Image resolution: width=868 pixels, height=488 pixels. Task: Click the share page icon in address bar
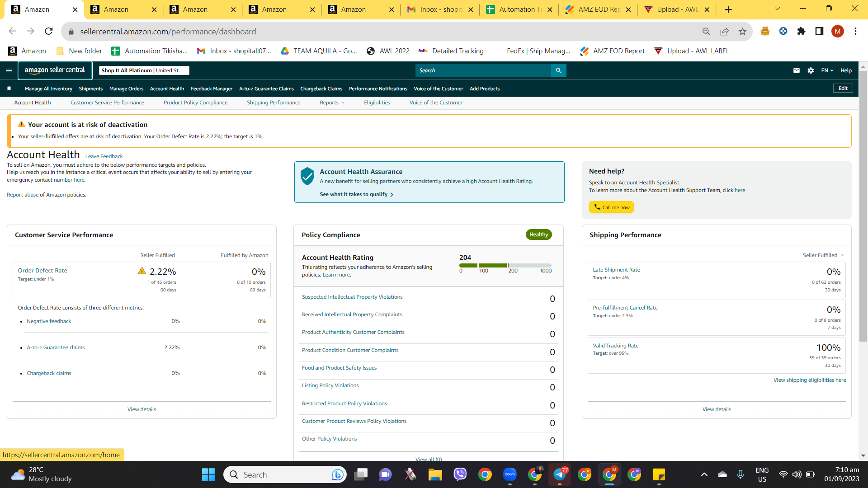(724, 31)
